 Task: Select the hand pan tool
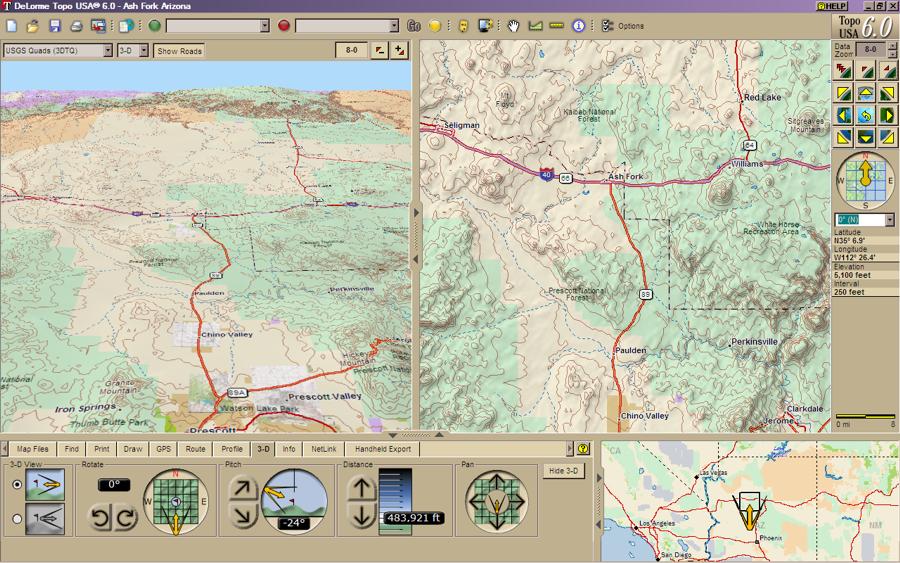point(514,25)
